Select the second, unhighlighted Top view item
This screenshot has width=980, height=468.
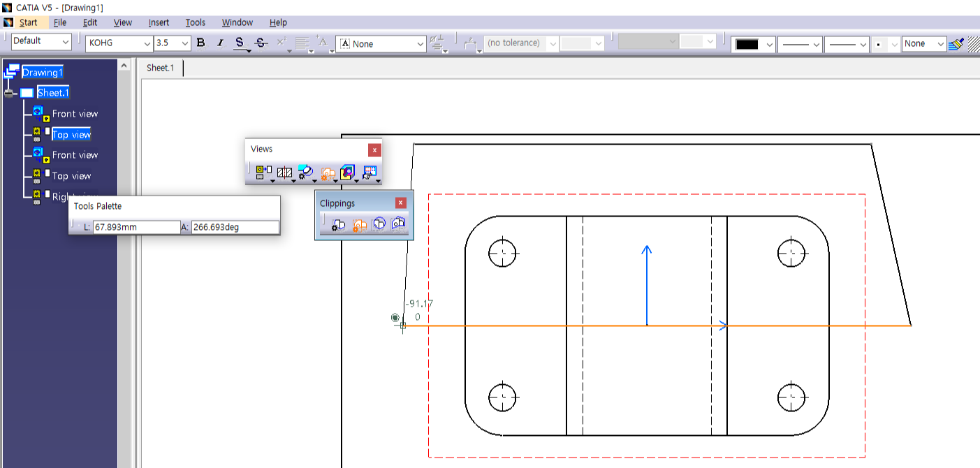point(71,176)
